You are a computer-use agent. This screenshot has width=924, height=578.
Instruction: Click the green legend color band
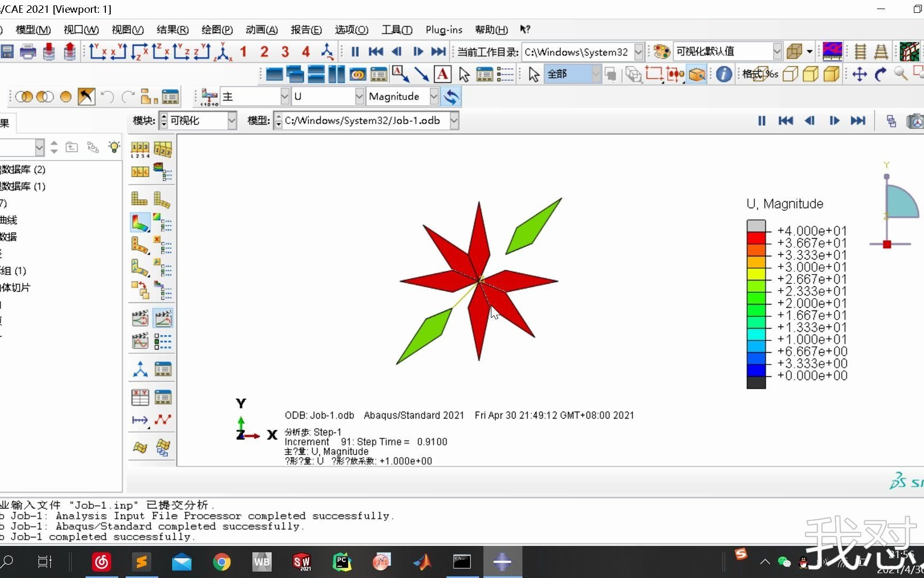click(x=756, y=298)
